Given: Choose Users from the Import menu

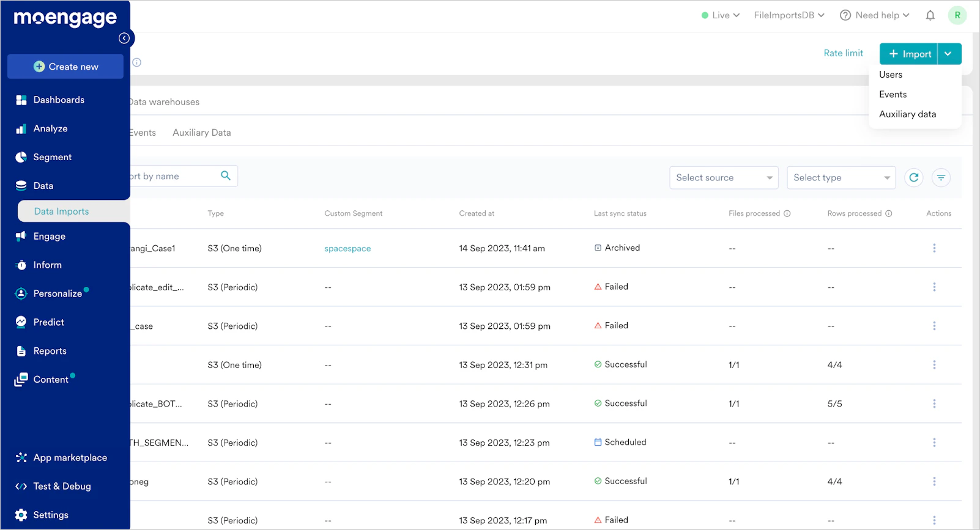Looking at the screenshot, I should [x=891, y=75].
